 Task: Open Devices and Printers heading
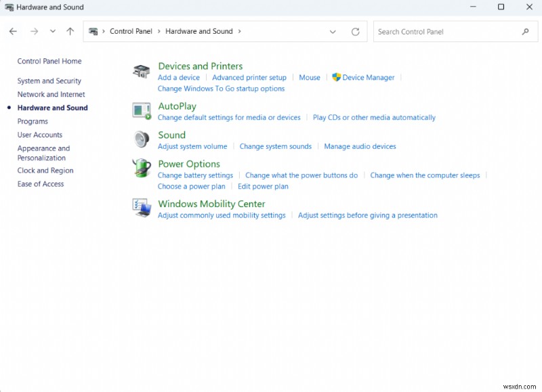201,66
